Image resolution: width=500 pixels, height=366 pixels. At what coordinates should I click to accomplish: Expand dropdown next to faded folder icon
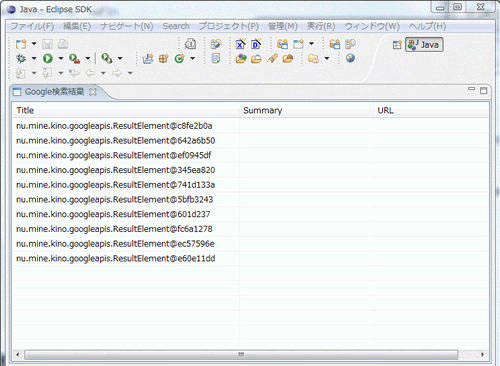pos(327,58)
